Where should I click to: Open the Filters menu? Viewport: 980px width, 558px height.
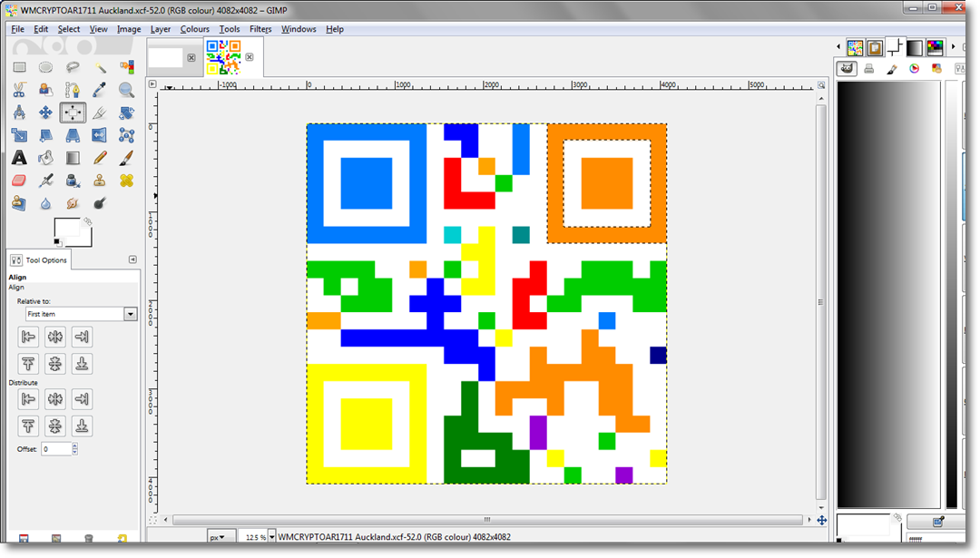pos(260,29)
